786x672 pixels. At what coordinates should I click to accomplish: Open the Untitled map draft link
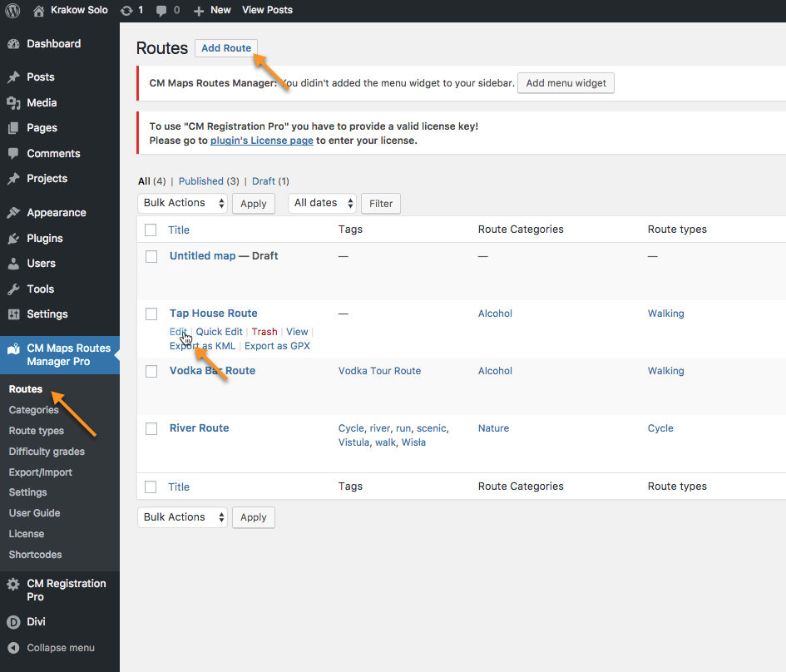202,256
